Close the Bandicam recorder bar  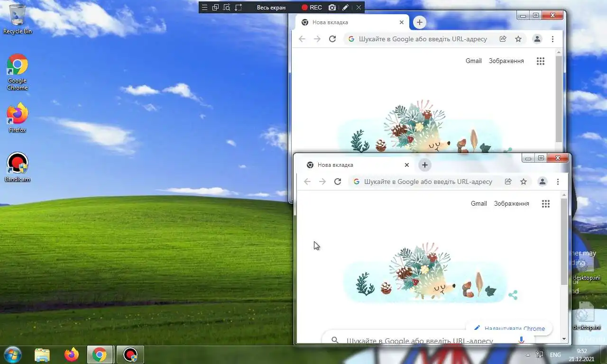click(359, 8)
